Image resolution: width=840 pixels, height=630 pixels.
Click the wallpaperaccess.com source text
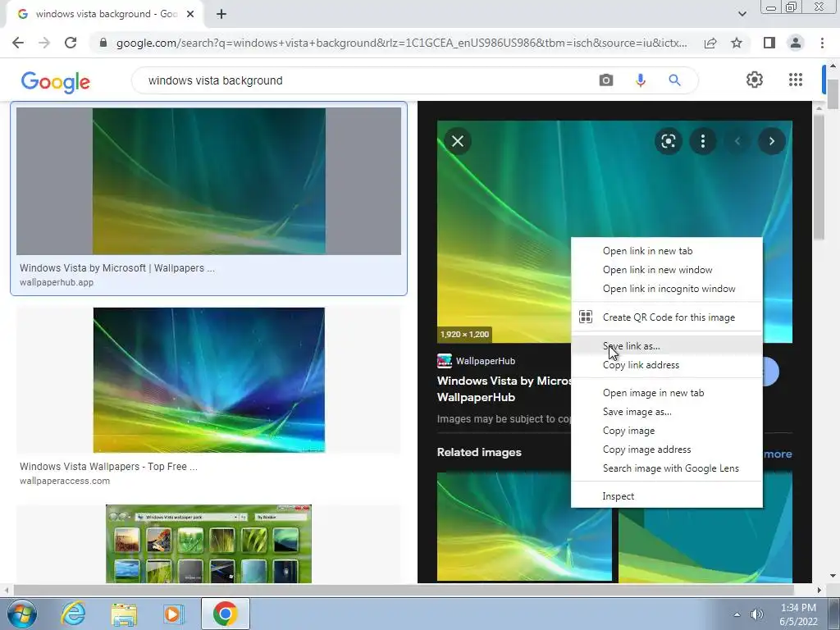pyautogui.click(x=65, y=481)
